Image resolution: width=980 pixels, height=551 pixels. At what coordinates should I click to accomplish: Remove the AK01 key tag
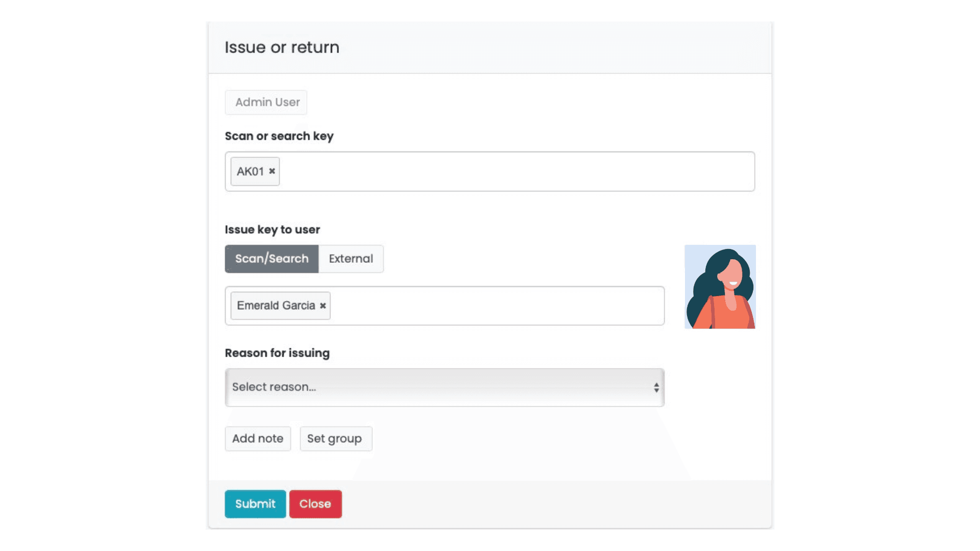coord(272,171)
